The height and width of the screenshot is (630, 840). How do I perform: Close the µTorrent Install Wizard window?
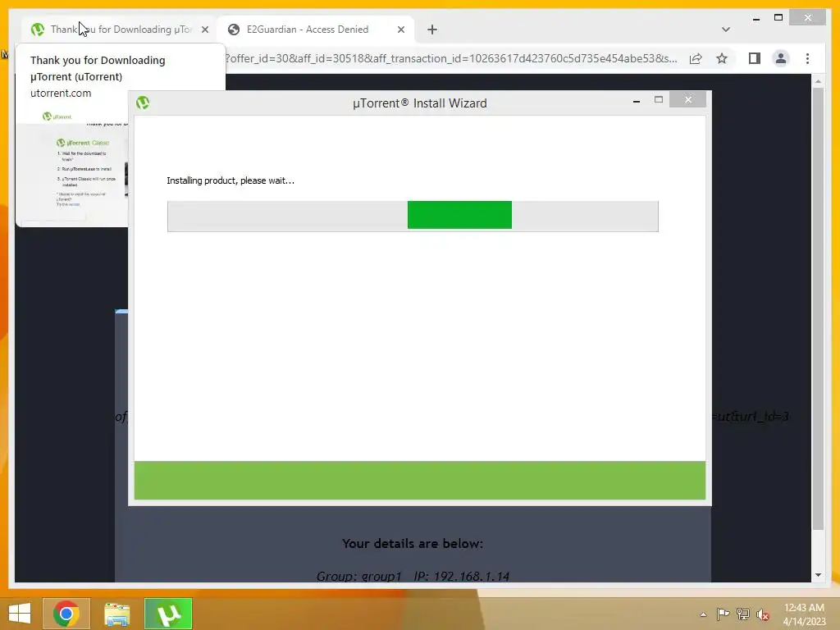pos(688,99)
